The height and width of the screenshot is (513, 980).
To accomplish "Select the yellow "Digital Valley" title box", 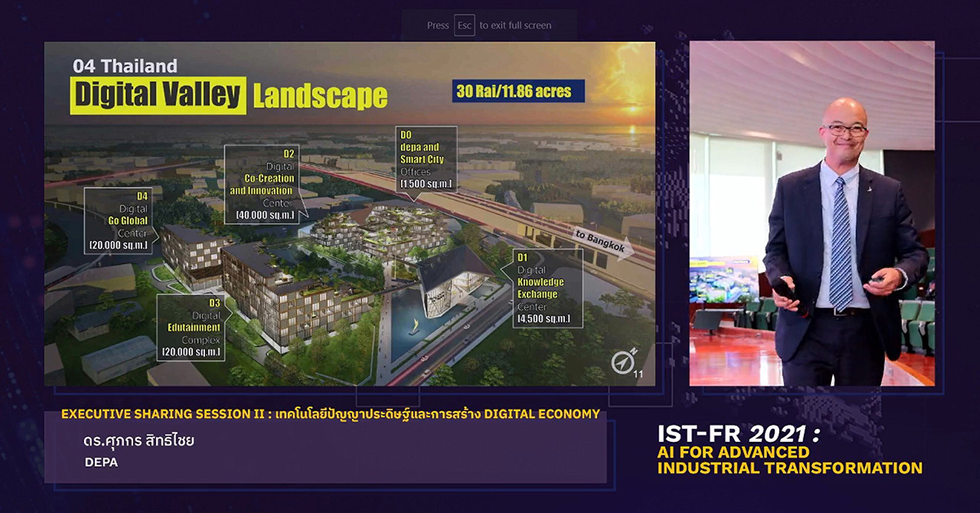I will click(x=158, y=96).
